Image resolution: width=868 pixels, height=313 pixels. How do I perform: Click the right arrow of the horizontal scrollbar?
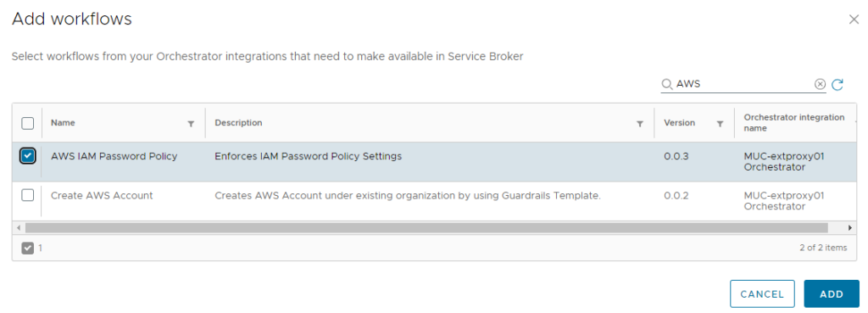click(850, 227)
